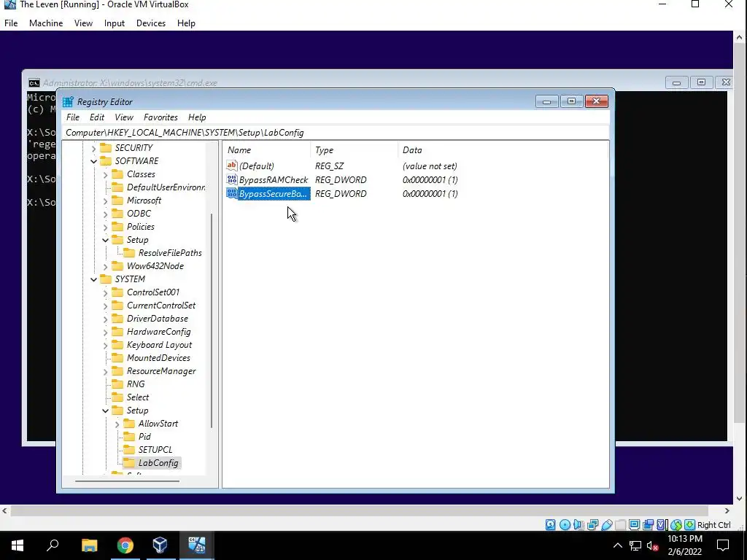Collapse the SOFTWARE key
This screenshot has height=560, width=747.
[93, 161]
